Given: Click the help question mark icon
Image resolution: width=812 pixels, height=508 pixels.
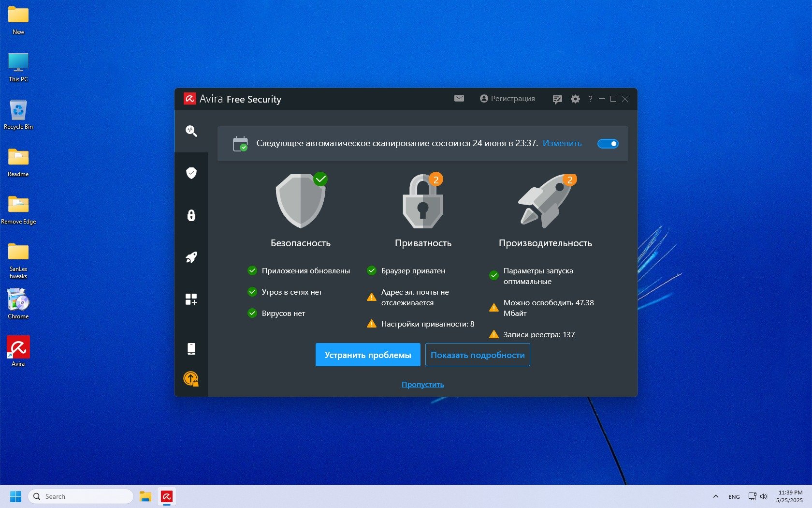Looking at the screenshot, I should (590, 99).
